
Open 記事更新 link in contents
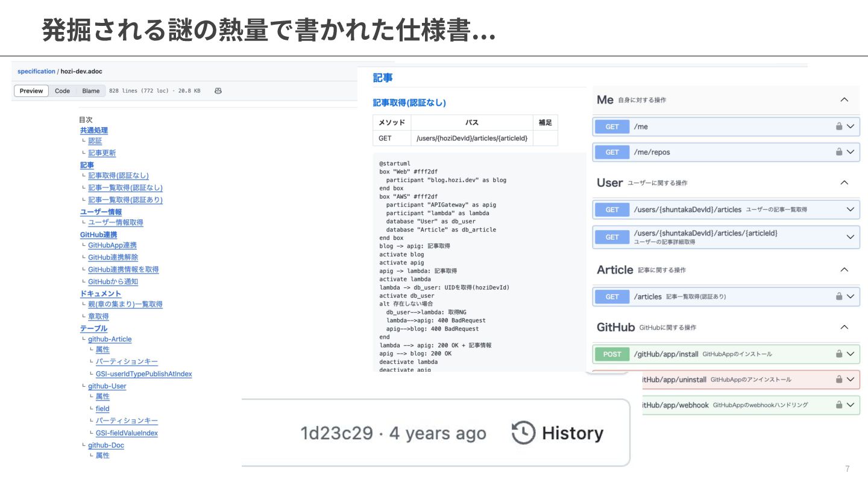coord(102,153)
